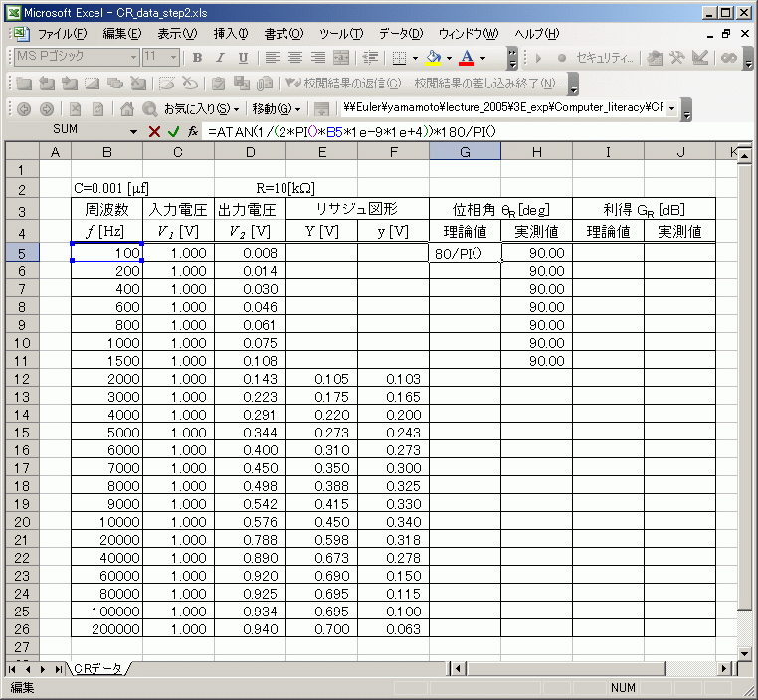
Task: Open the 挿入 menu
Action: click(232, 33)
